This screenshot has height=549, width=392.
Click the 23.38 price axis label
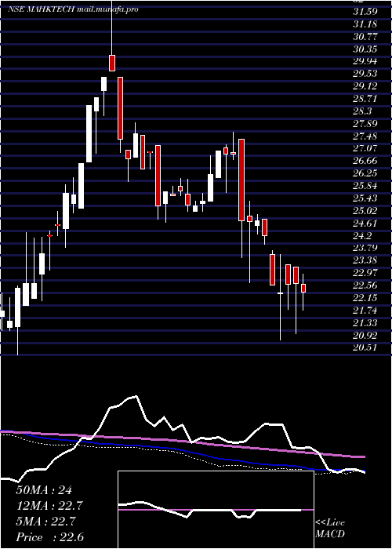pyautogui.click(x=365, y=260)
